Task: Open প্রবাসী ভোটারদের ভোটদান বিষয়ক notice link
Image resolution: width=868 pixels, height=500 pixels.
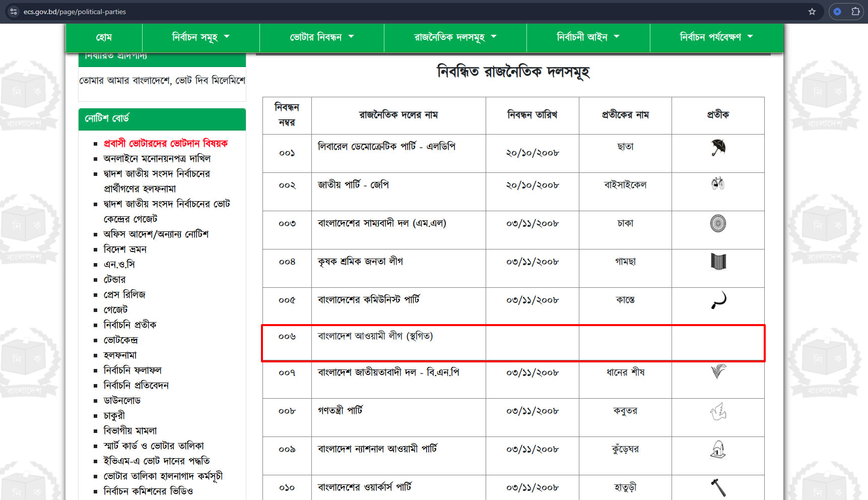Action: click(x=165, y=144)
